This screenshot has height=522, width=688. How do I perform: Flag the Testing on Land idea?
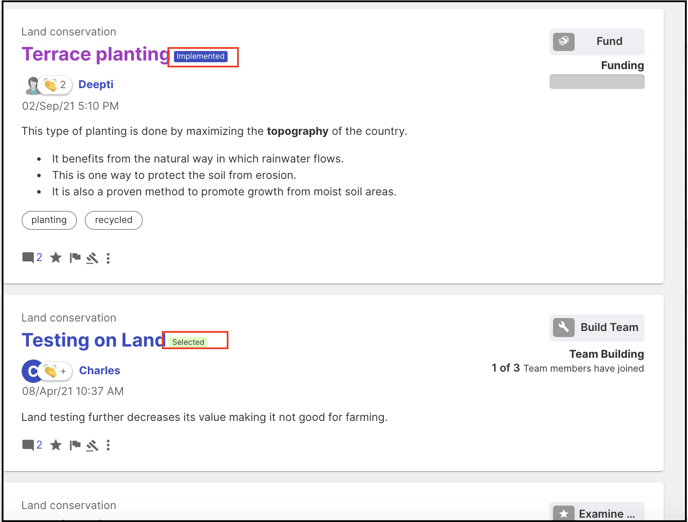click(x=75, y=445)
